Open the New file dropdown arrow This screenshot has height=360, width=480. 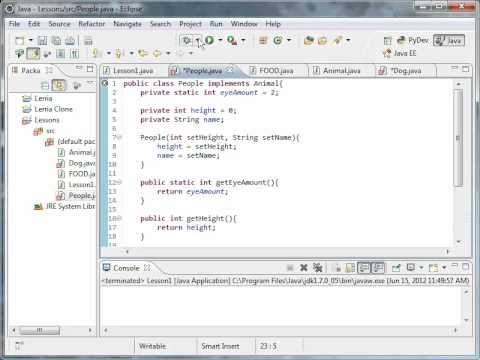click(31, 41)
